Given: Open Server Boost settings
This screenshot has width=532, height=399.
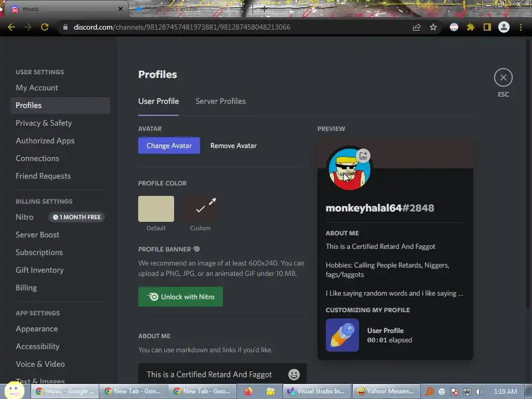Looking at the screenshot, I should [x=60, y=235].
